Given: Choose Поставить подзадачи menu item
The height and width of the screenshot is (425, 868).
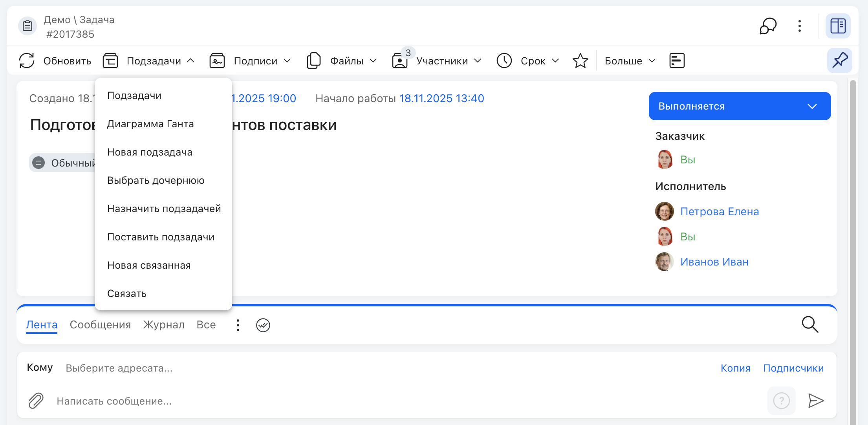Looking at the screenshot, I should point(163,237).
